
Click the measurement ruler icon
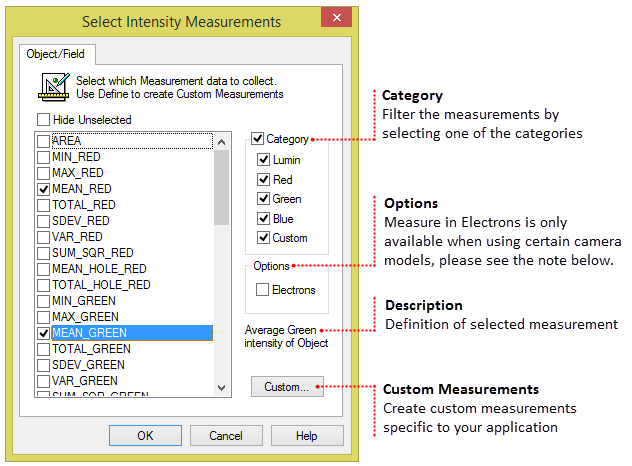54,88
